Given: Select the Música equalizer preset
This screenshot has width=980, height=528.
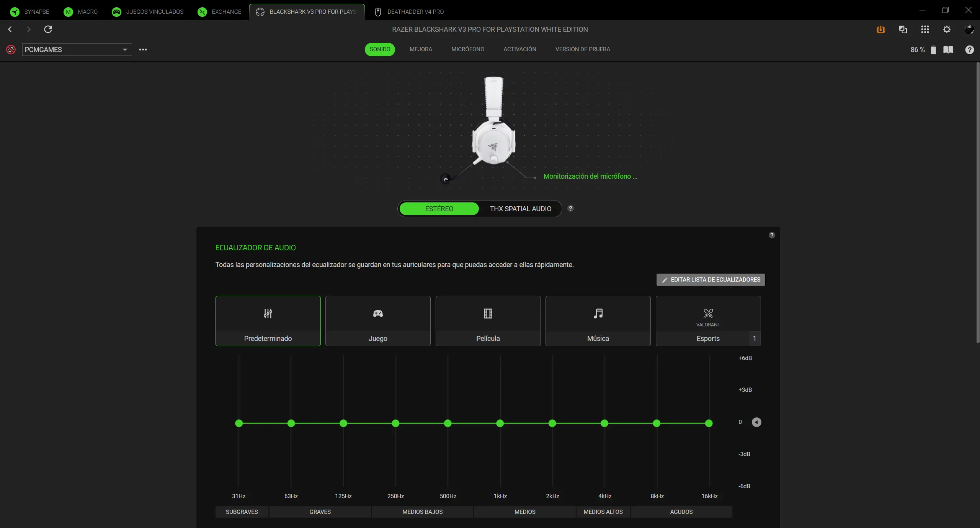Looking at the screenshot, I should tap(598, 321).
